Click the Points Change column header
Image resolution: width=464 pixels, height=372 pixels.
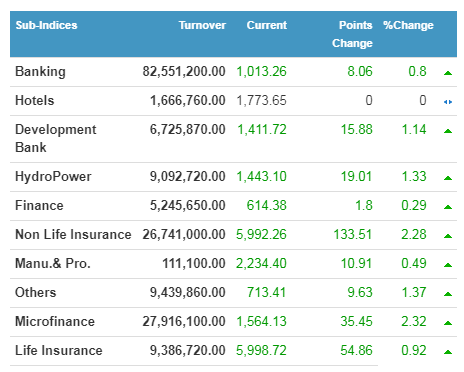352,34
